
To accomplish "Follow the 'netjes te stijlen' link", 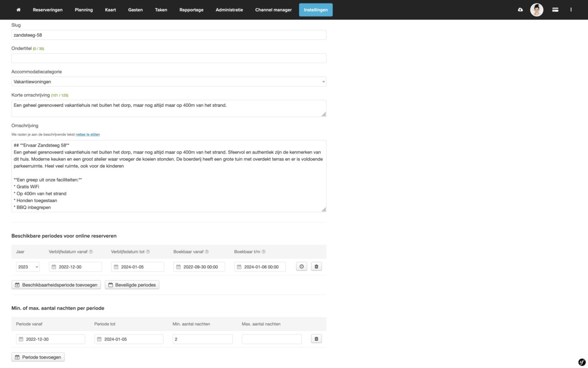I will tap(87, 134).
